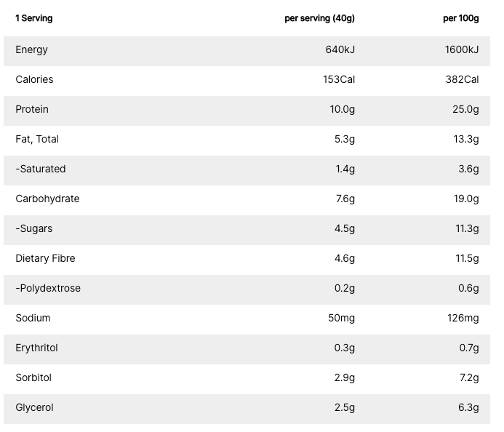Select the Glycerol row label
Screen dimensions: 504x432
click(34, 407)
